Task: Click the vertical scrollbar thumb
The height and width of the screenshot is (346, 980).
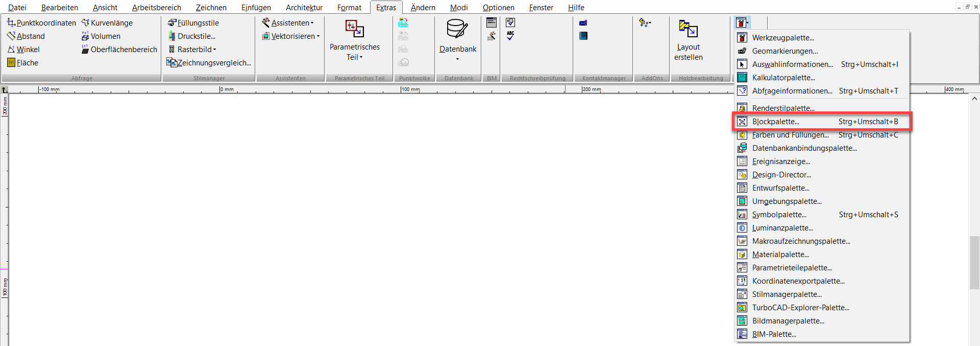Action: [974, 263]
